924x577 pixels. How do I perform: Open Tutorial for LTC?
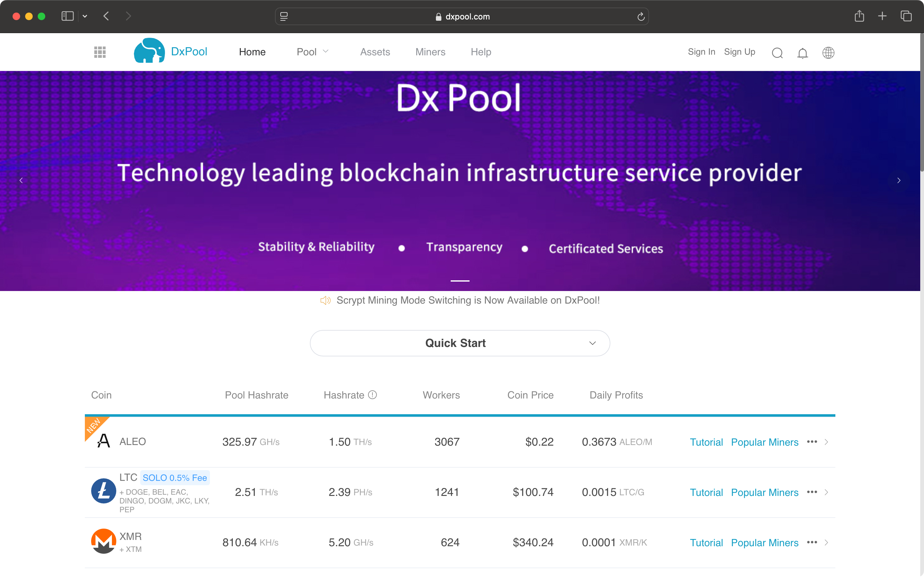click(x=706, y=492)
